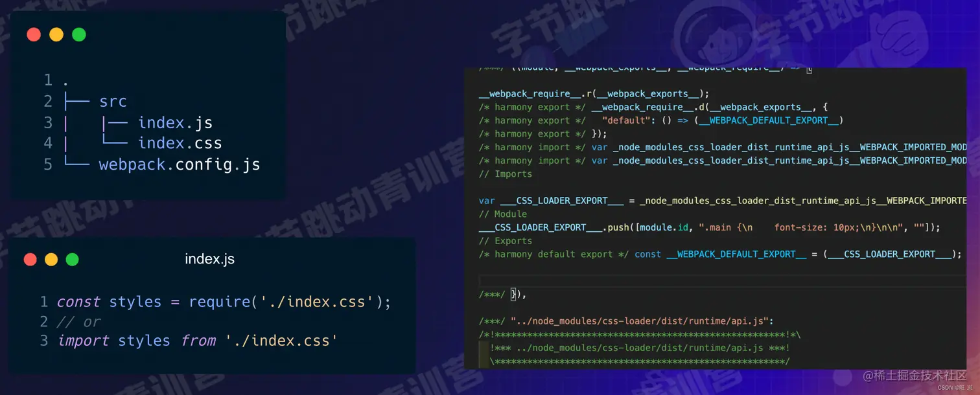The width and height of the screenshot is (980, 395).
Task: Click the green dot in the index.js window
Action: pyautogui.click(x=72, y=260)
